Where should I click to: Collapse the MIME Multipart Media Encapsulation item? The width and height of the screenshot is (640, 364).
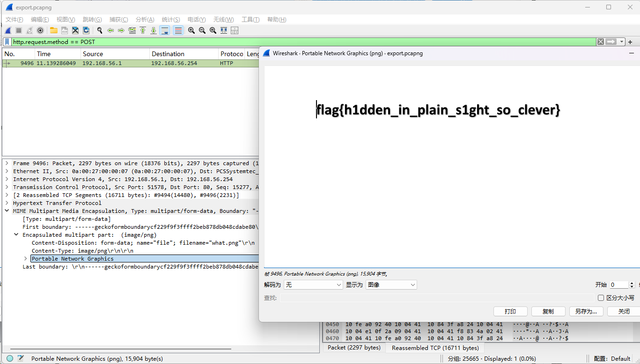(x=7, y=211)
